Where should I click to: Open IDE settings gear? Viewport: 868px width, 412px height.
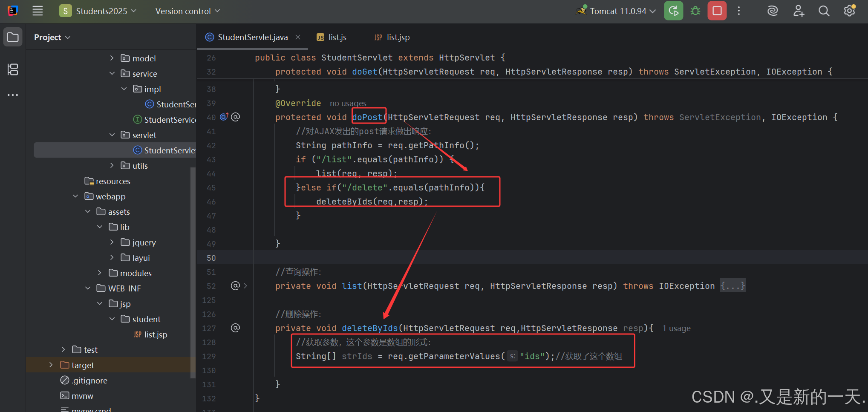pyautogui.click(x=849, y=11)
